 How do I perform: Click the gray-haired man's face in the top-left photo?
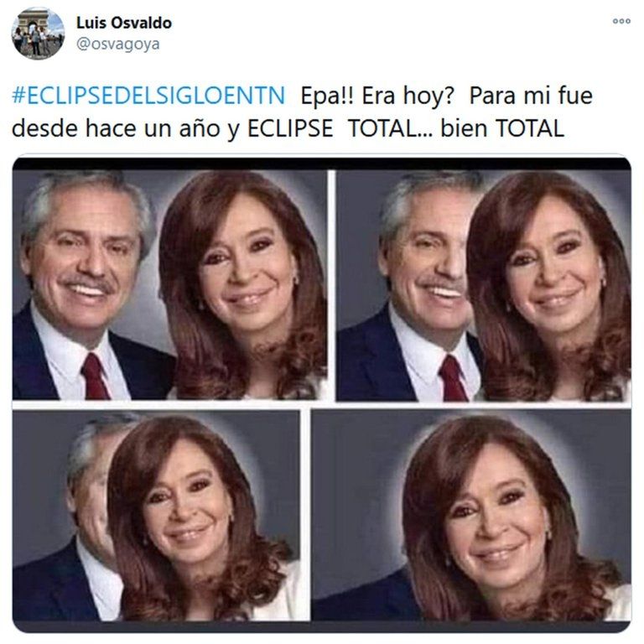point(84,261)
